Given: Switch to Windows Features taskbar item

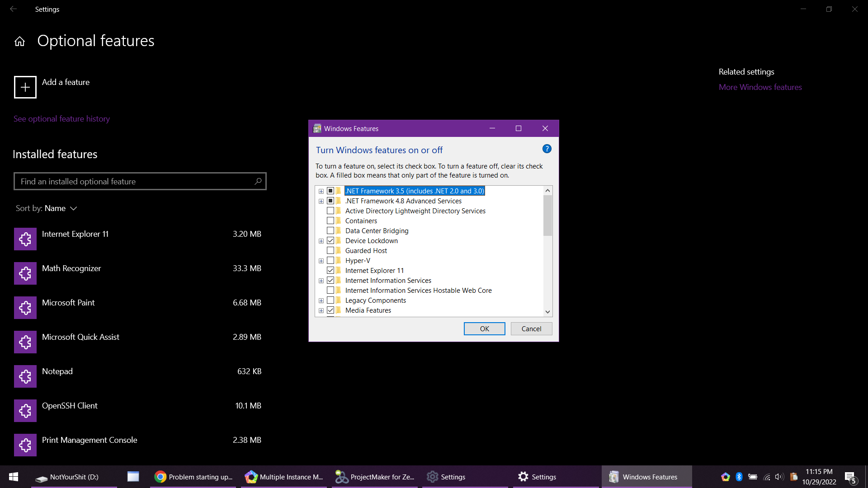Looking at the screenshot, I should 646,477.
